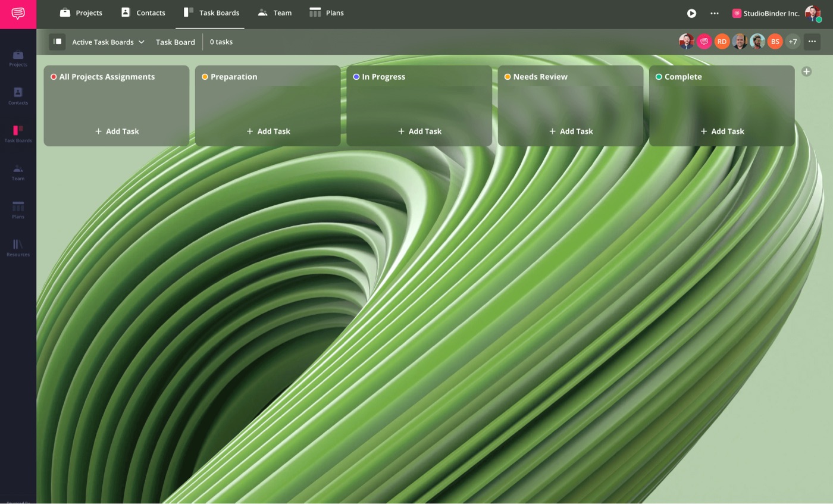Image resolution: width=833 pixels, height=504 pixels.
Task: Click orange color dot of Preparation list
Action: [x=205, y=77]
